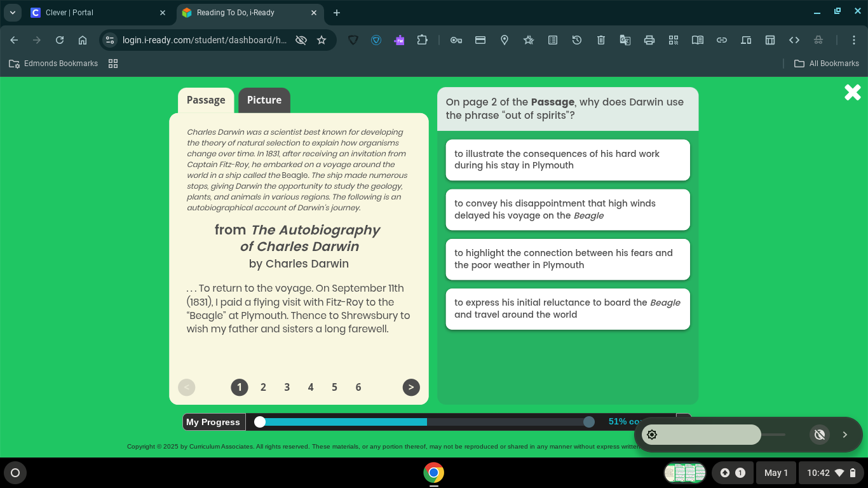Click the create QR code icon
Viewport: 868px width, 488px height.
pos(673,39)
